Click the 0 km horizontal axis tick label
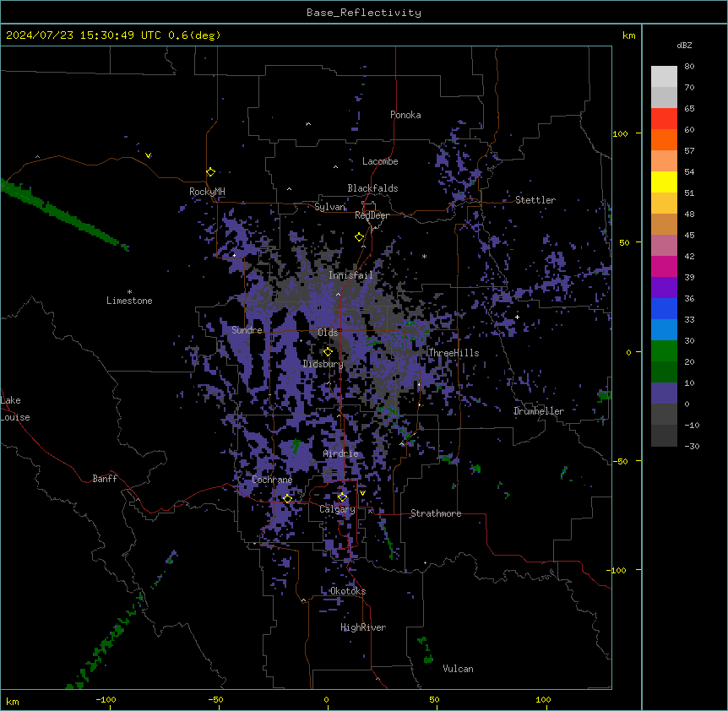The width and height of the screenshot is (728, 711). click(326, 699)
